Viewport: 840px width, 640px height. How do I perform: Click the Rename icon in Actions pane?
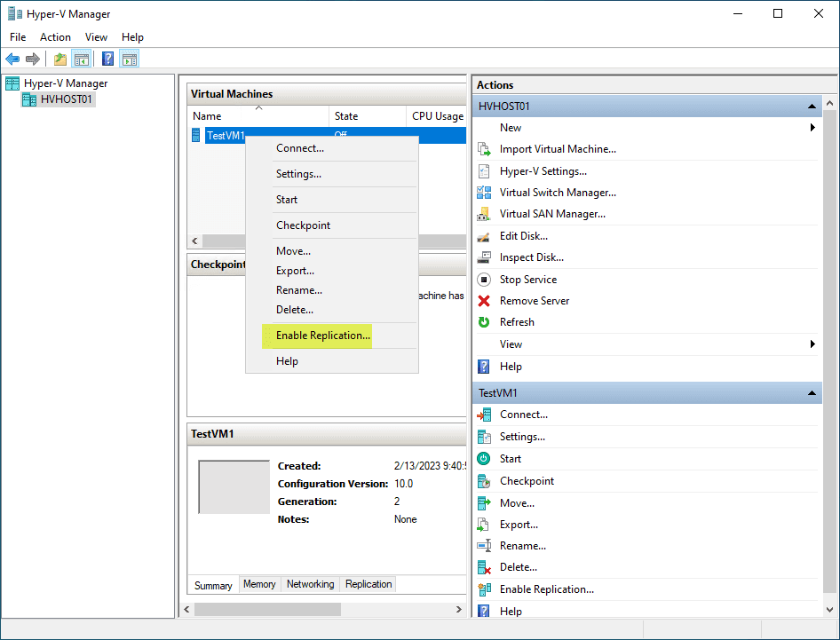click(484, 546)
